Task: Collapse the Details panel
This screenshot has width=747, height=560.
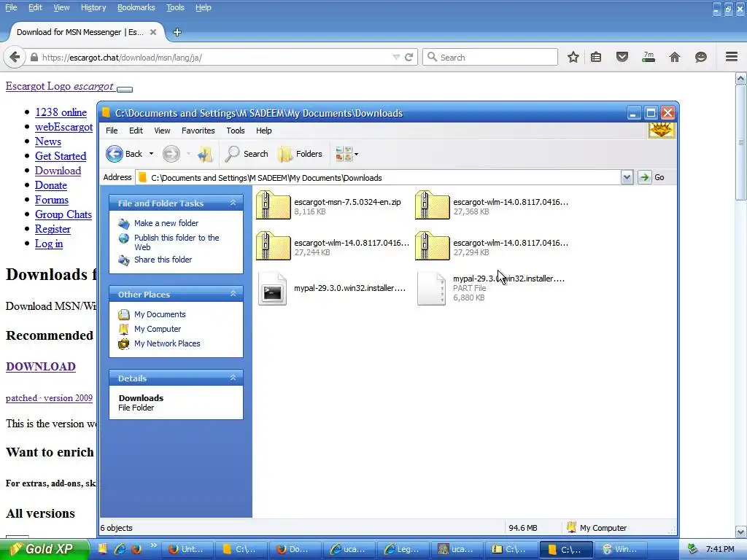Action: pyautogui.click(x=233, y=378)
